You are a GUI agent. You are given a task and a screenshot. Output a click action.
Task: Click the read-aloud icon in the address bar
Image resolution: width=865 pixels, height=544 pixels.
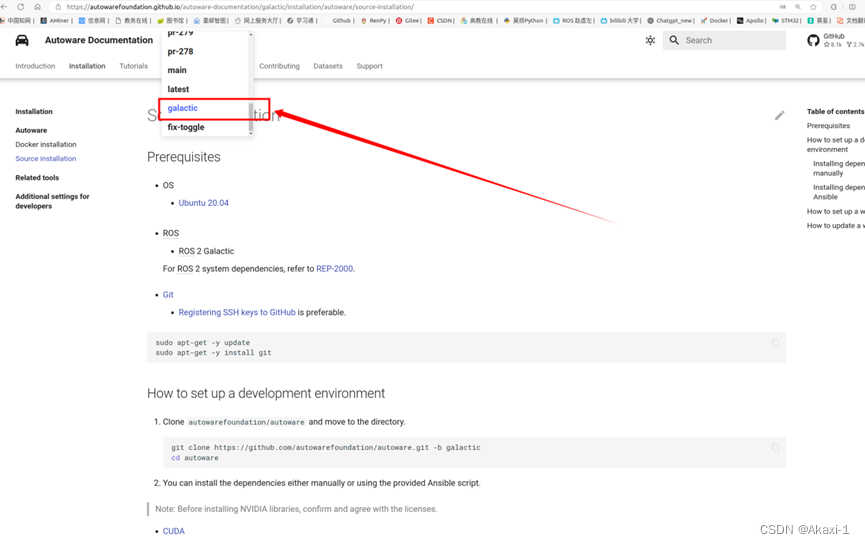782,7
